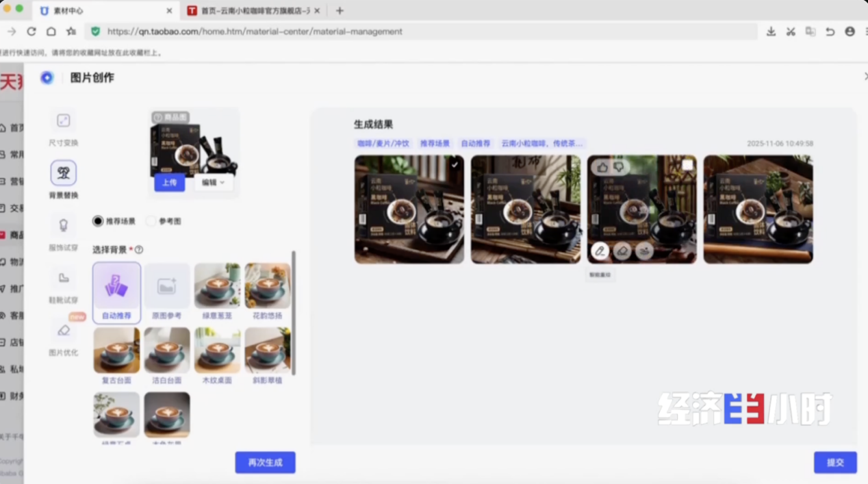Click the eraser icon on third generated image
This screenshot has height=484, width=868.
[622, 251]
